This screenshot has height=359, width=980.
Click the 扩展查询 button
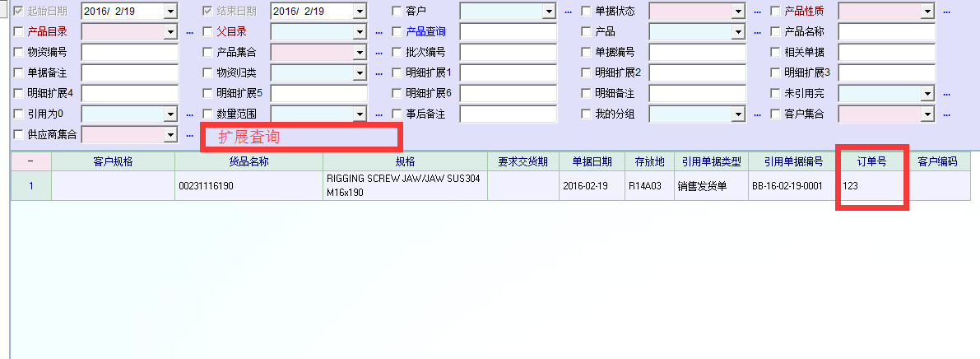point(300,137)
